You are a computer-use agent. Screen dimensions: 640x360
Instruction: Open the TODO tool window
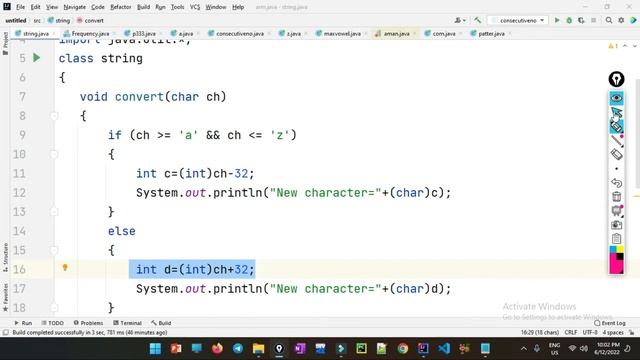coord(53,323)
